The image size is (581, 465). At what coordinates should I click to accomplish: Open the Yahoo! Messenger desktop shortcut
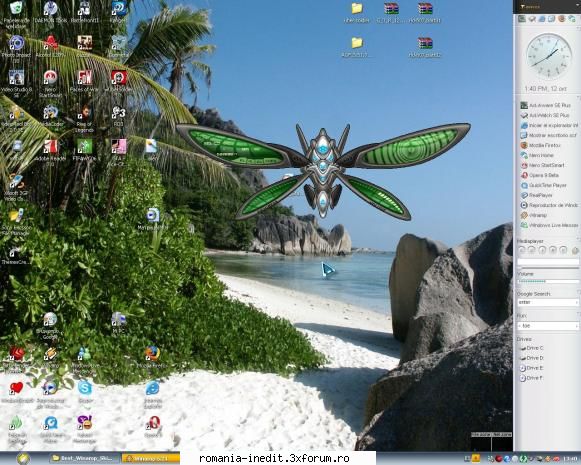point(85,423)
